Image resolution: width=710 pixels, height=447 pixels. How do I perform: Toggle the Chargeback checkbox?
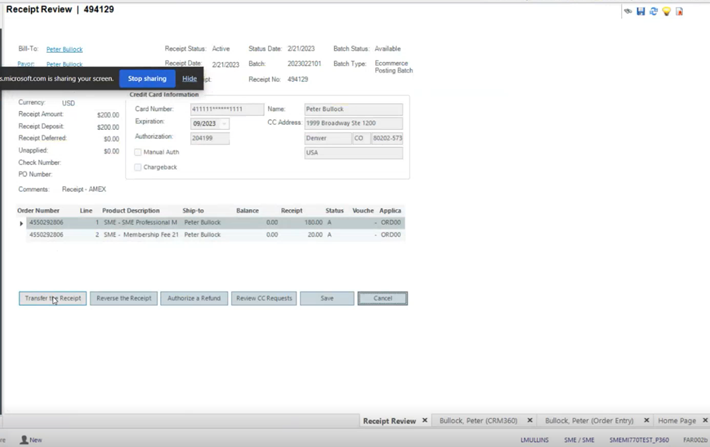[x=138, y=167]
